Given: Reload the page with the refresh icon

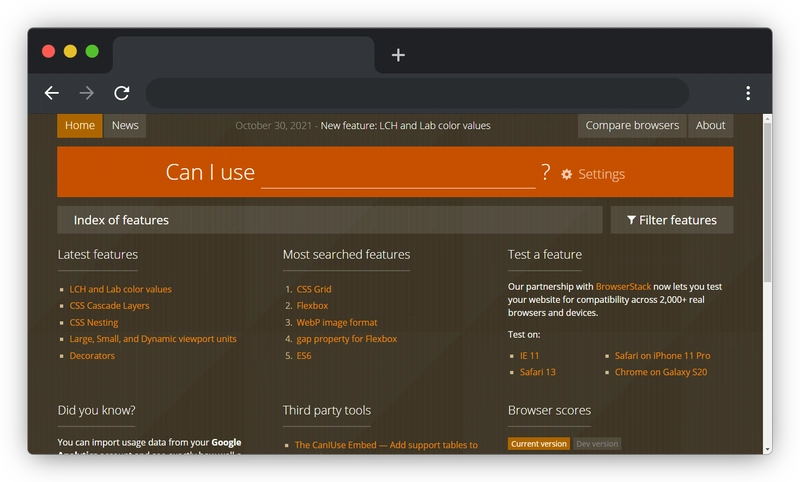Looking at the screenshot, I should (x=121, y=93).
